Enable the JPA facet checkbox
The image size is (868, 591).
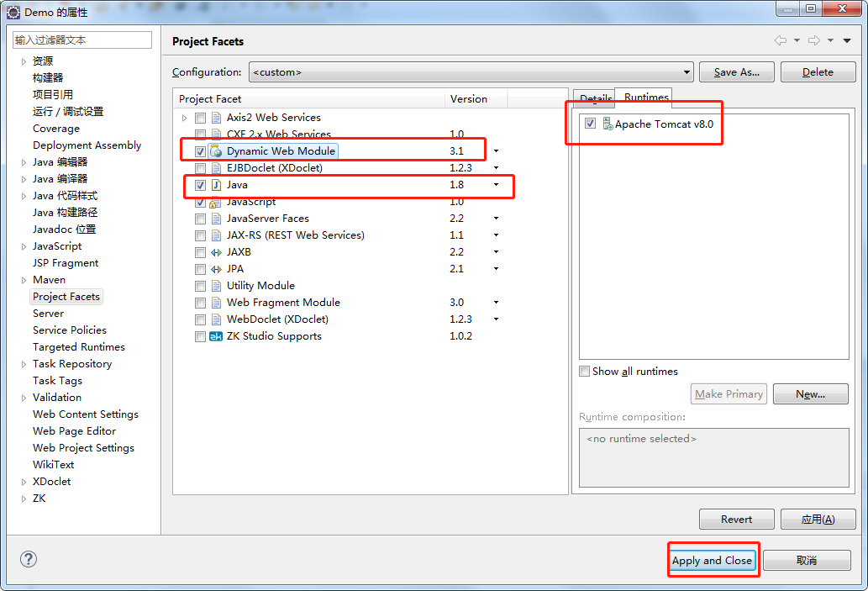tap(200, 269)
